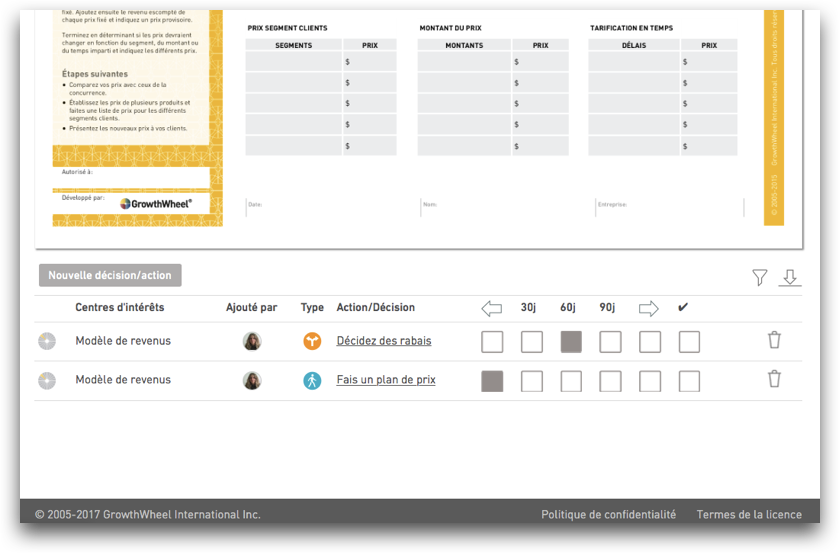Mark Fais un plan de prix as completed

tap(689, 382)
